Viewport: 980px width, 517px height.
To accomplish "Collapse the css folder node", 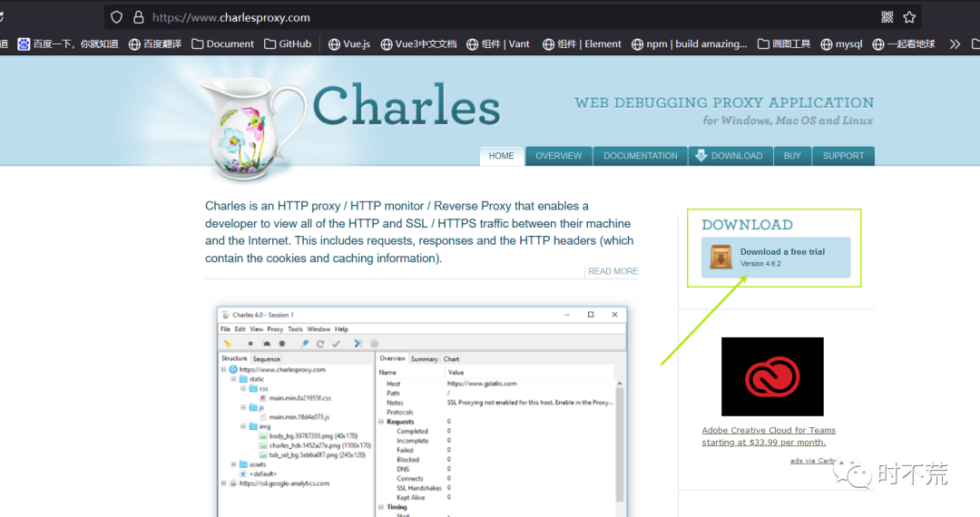I will pos(244,388).
